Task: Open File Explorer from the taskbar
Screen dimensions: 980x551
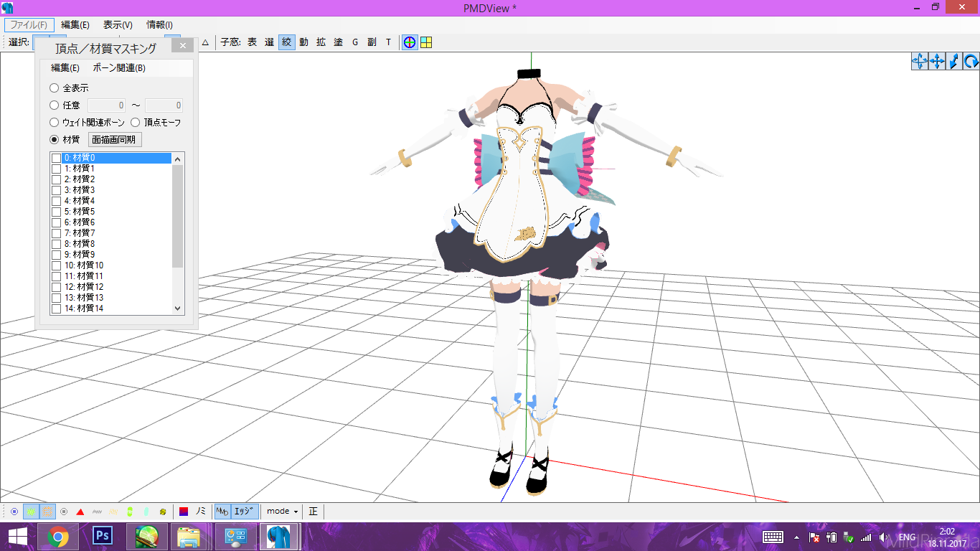Action: tap(189, 536)
